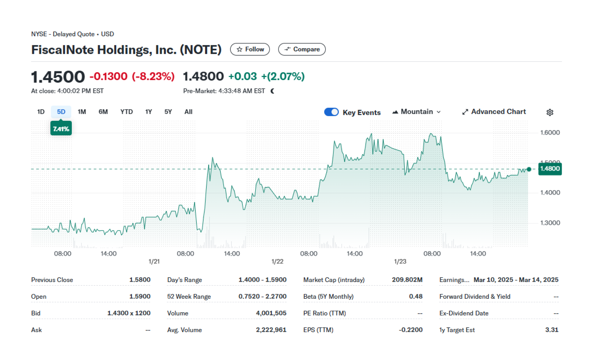The width and height of the screenshot is (593, 364).
Task: Click the Ex-Dividend Date label
Action: click(x=464, y=313)
